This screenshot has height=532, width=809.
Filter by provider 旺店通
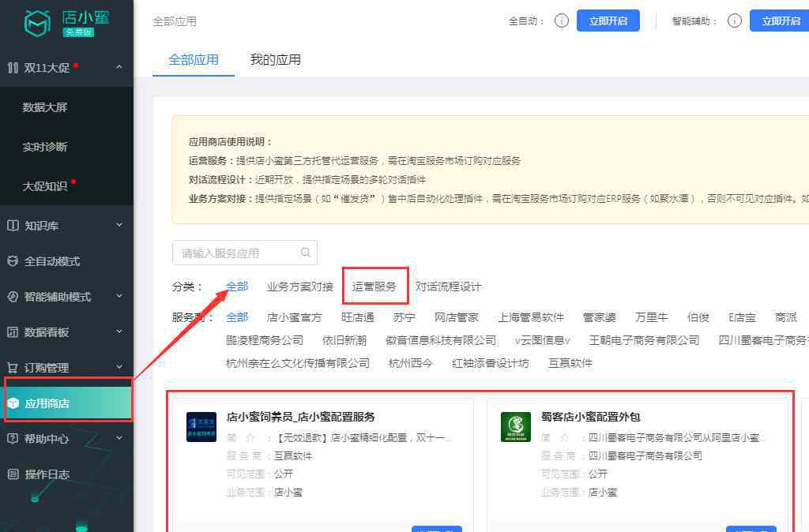point(358,317)
